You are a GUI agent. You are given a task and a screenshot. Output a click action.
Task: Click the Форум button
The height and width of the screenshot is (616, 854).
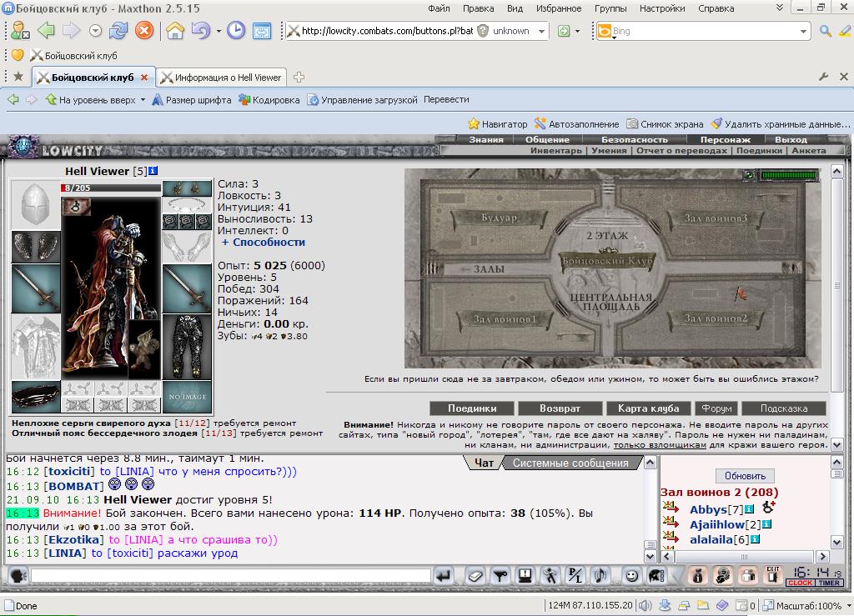(x=716, y=408)
